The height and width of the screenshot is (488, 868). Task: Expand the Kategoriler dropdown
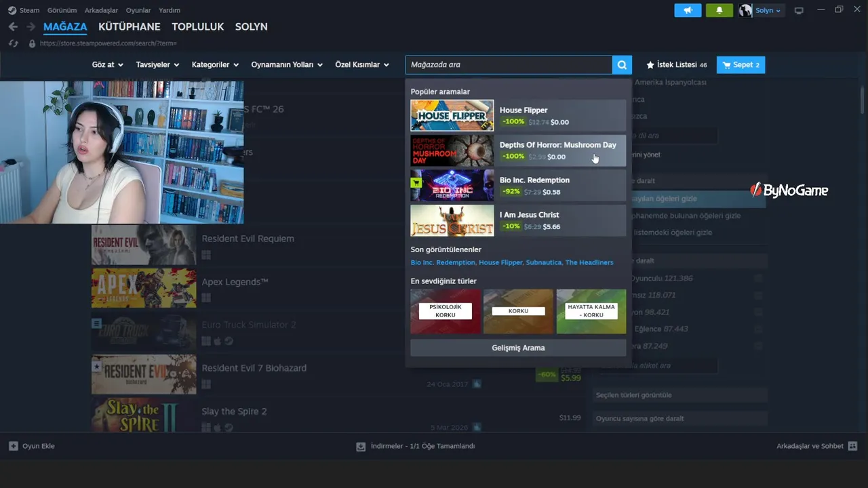coord(215,65)
